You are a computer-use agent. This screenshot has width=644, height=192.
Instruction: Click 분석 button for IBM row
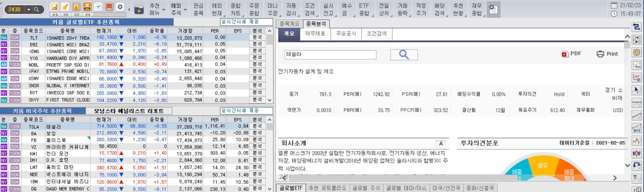[x=257, y=182]
